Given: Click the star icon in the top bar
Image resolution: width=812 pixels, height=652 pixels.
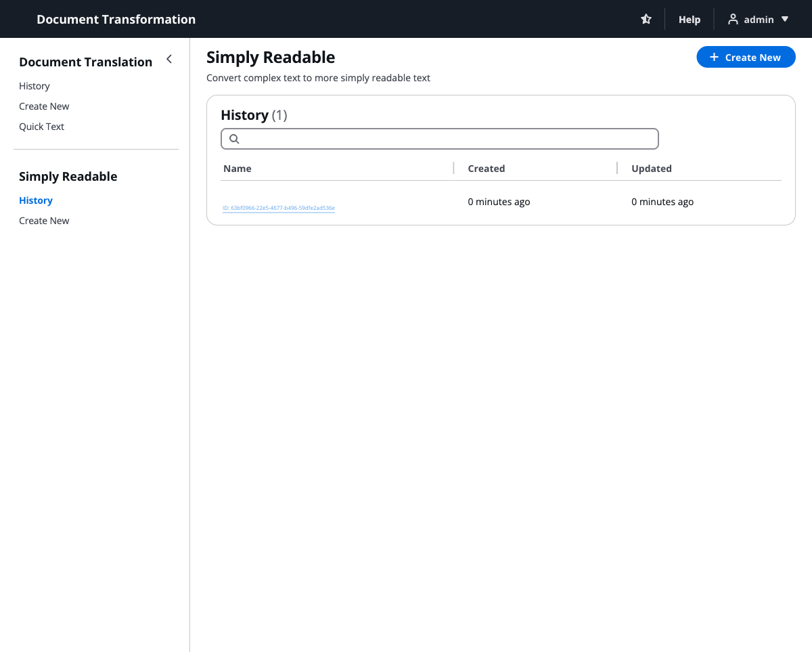Looking at the screenshot, I should point(646,20).
